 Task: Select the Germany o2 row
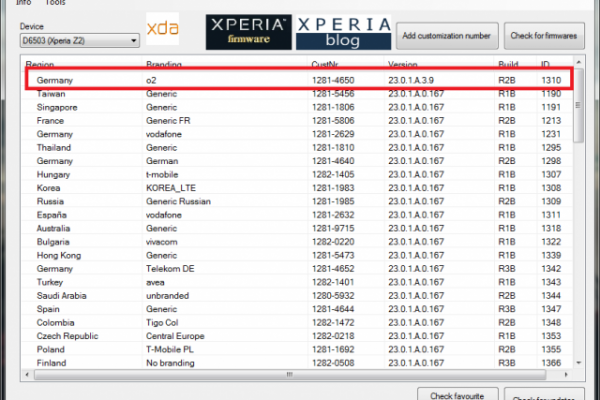pyautogui.click(x=298, y=80)
